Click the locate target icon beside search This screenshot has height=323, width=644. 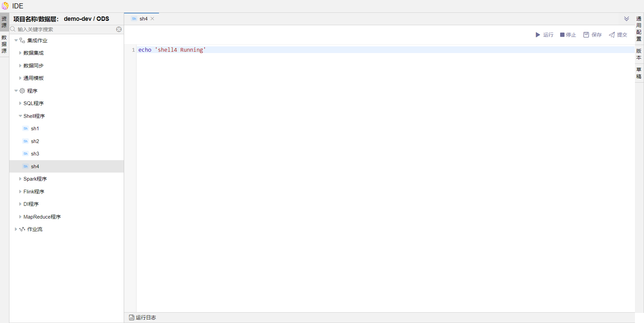[x=119, y=30]
